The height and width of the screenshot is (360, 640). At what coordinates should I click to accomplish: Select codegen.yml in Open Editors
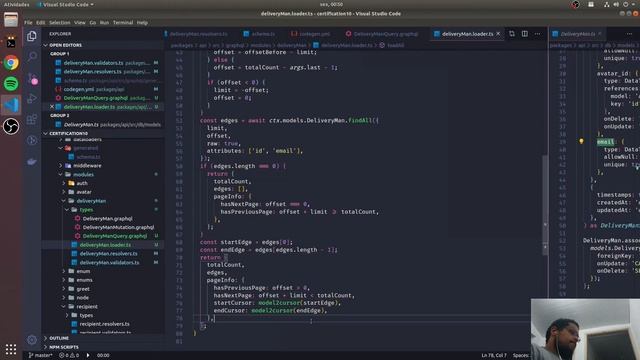tap(103, 89)
